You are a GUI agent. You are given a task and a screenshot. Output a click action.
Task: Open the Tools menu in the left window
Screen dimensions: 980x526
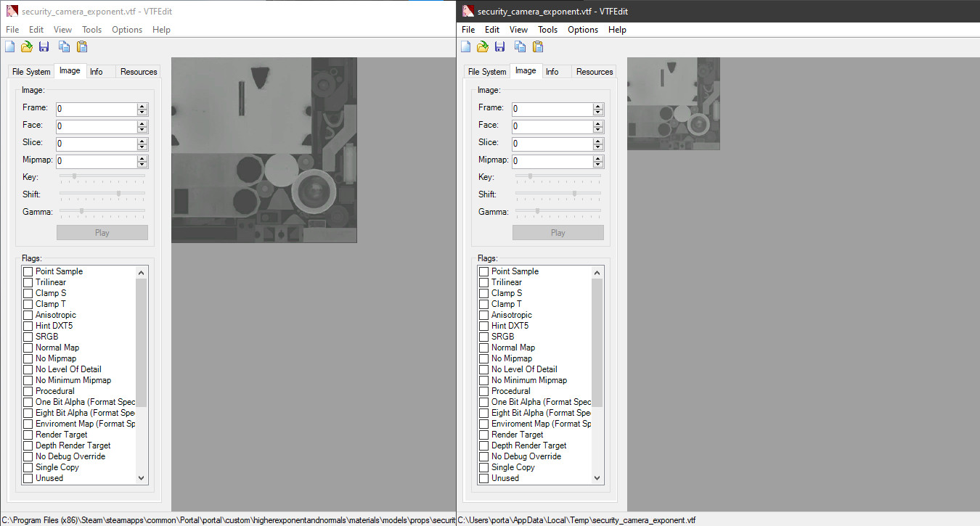point(91,30)
